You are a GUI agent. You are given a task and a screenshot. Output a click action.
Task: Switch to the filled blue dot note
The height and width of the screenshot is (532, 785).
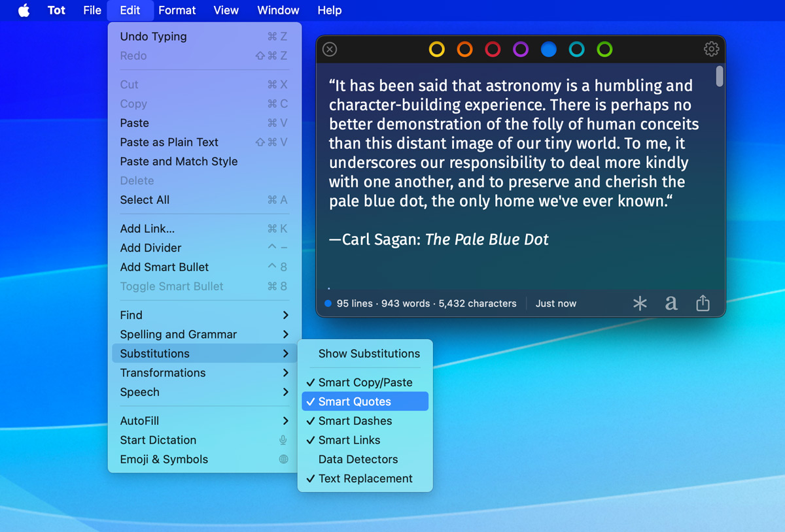pyautogui.click(x=549, y=49)
